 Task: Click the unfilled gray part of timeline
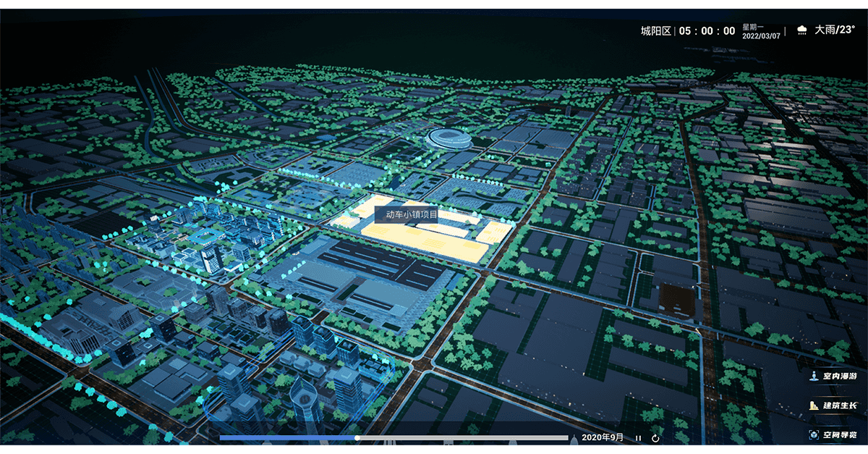click(x=464, y=437)
